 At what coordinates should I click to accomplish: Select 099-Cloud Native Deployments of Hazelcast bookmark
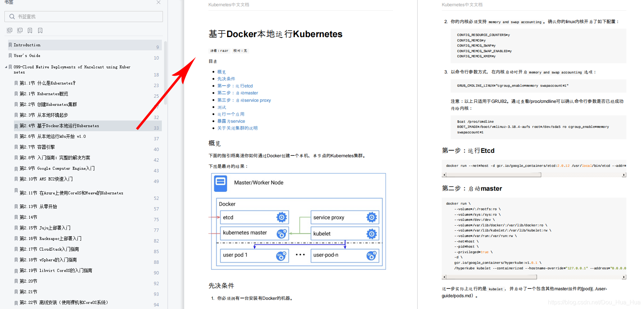click(72, 69)
